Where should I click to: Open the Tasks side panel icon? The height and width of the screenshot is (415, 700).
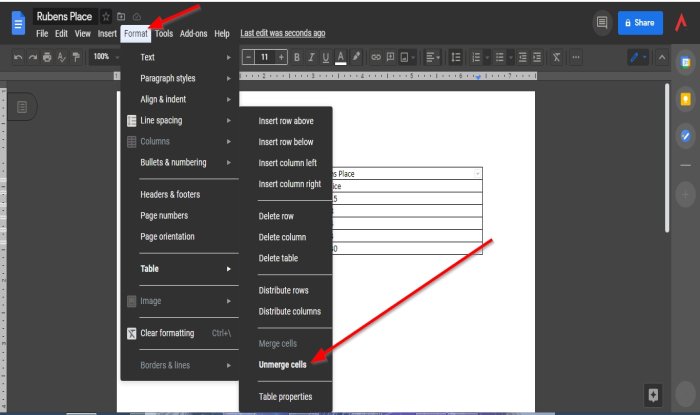coord(685,135)
